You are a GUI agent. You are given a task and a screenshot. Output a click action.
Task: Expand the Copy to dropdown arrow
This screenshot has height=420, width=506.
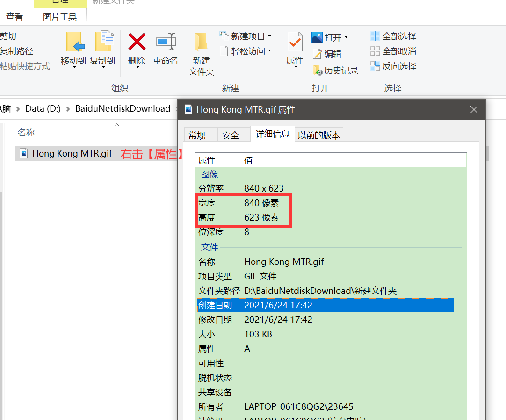tap(104, 67)
